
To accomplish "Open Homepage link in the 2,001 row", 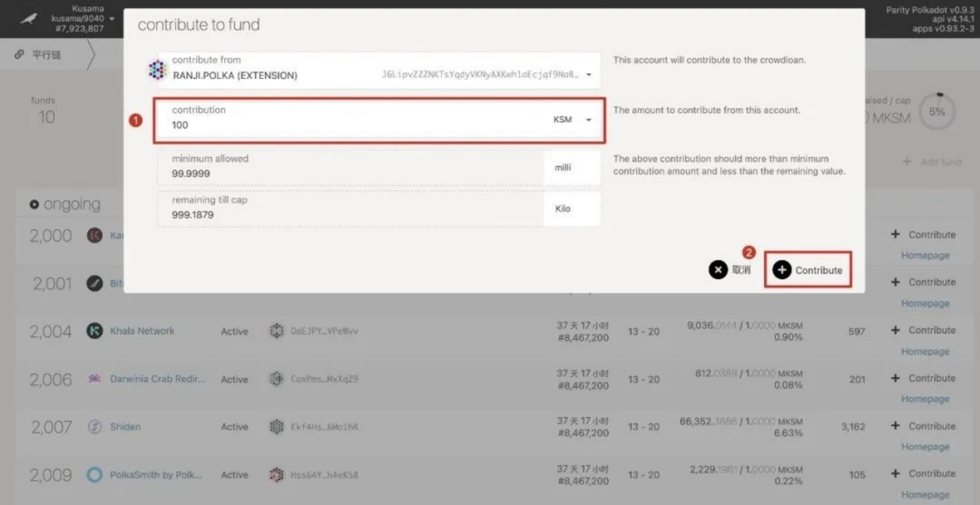I will point(925,303).
